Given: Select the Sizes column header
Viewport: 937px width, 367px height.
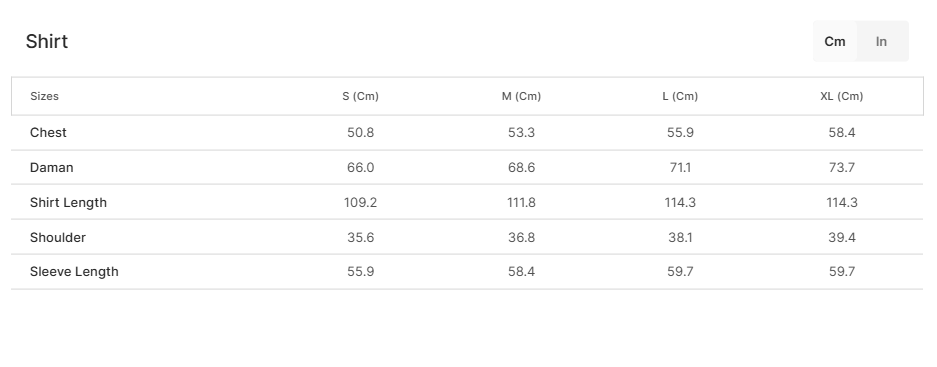Looking at the screenshot, I should click(44, 96).
